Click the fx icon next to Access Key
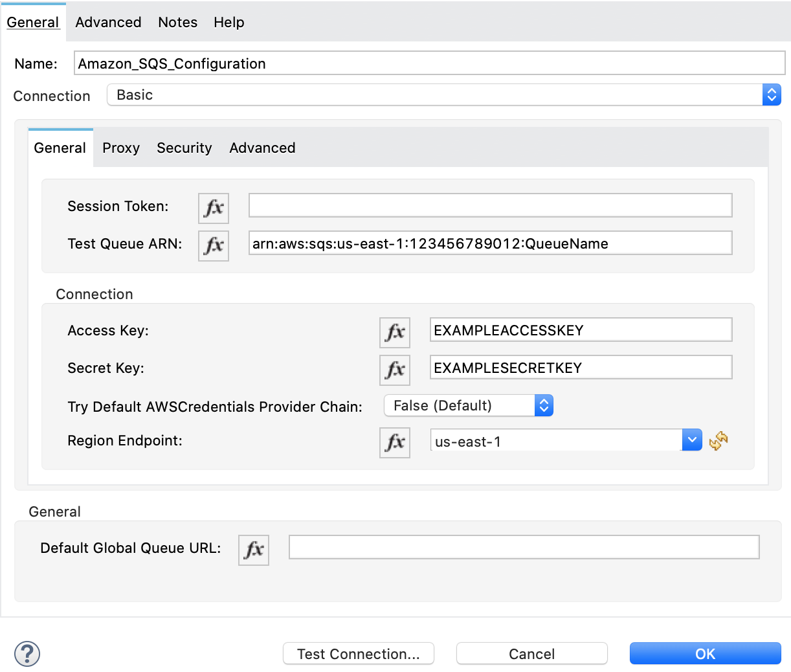The width and height of the screenshot is (791, 672). pos(395,332)
